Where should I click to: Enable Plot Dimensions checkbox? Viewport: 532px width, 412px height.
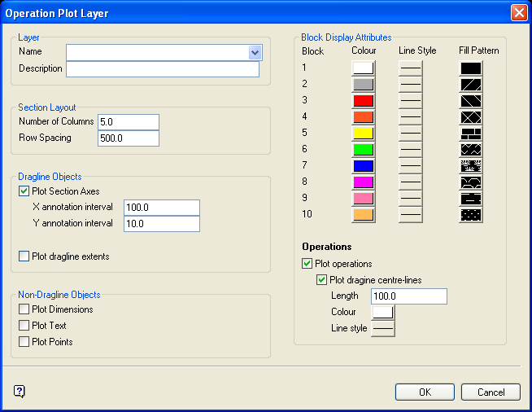tap(24, 309)
